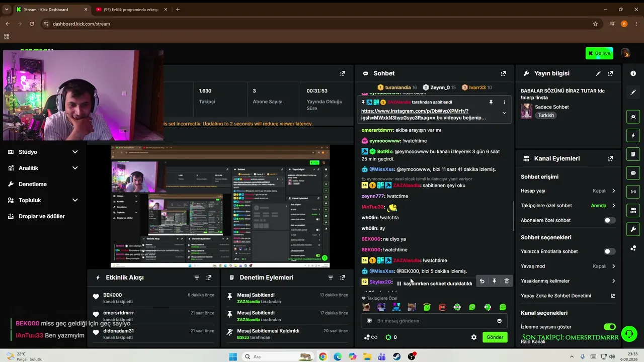Screen dimensions: 644x362
Task: Pop out the Kanal Eylemleri panel
Action: pos(610,158)
